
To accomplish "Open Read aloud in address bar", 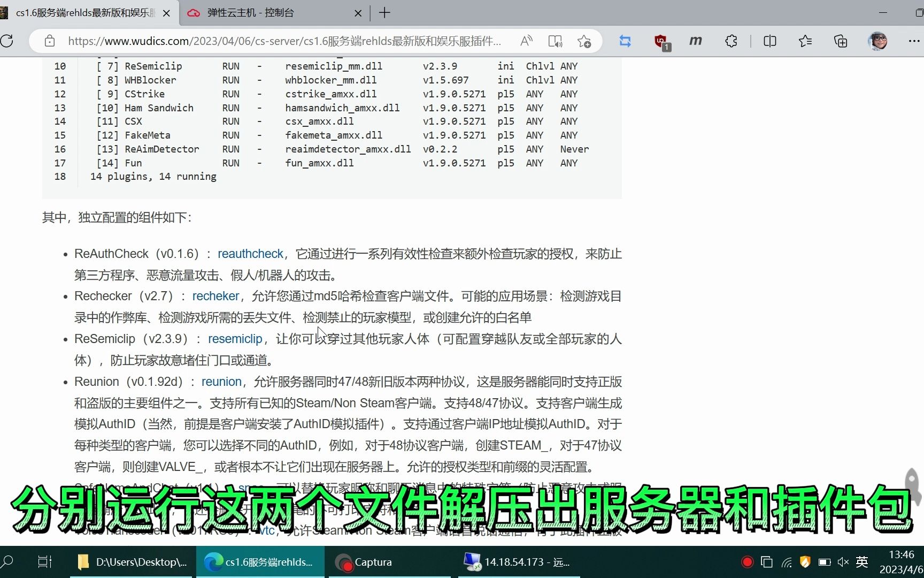I will pyautogui.click(x=527, y=41).
